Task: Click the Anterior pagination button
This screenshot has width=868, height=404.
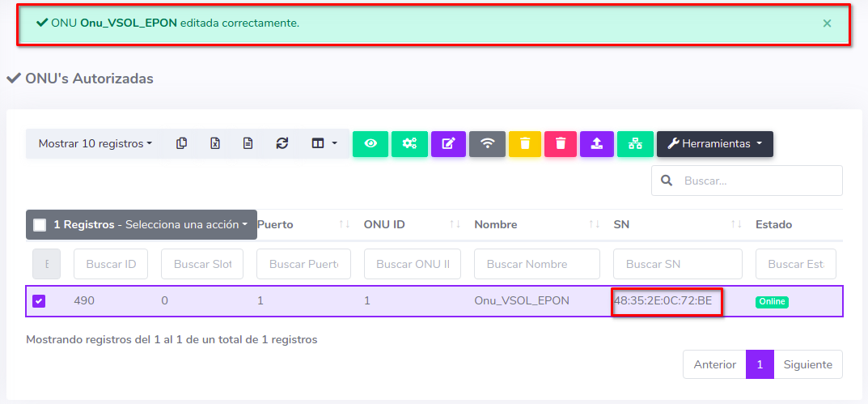Action: coord(714,364)
